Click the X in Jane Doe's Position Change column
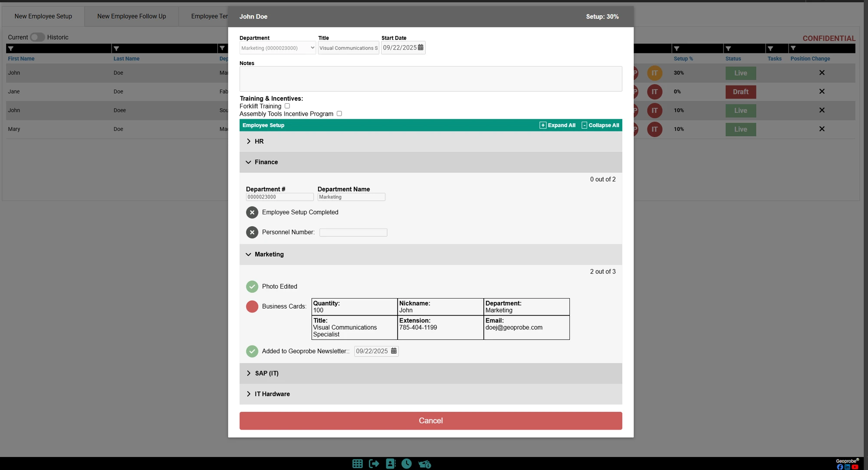The height and width of the screenshot is (470, 868). point(822,92)
